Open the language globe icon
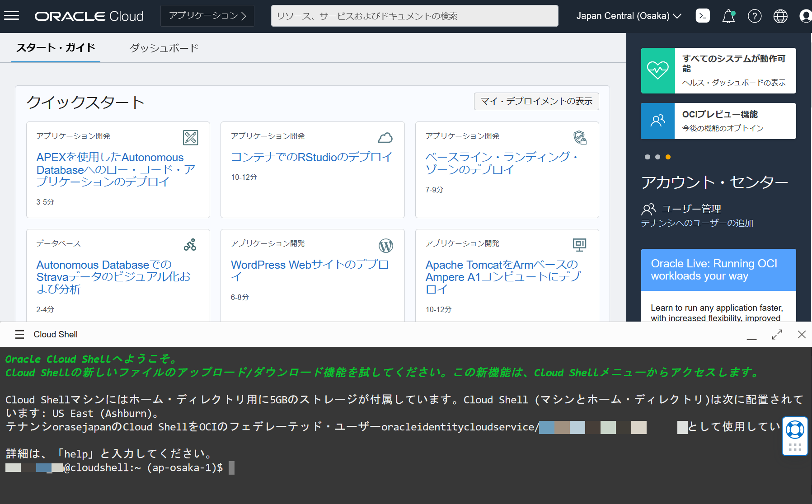Image resolution: width=812 pixels, height=504 pixels. [x=780, y=16]
